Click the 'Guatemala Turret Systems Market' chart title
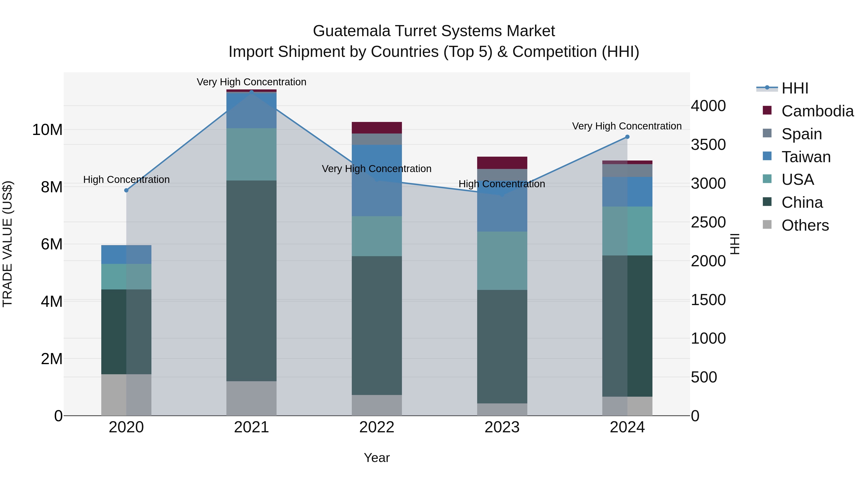The image size is (868, 488). coord(434,31)
